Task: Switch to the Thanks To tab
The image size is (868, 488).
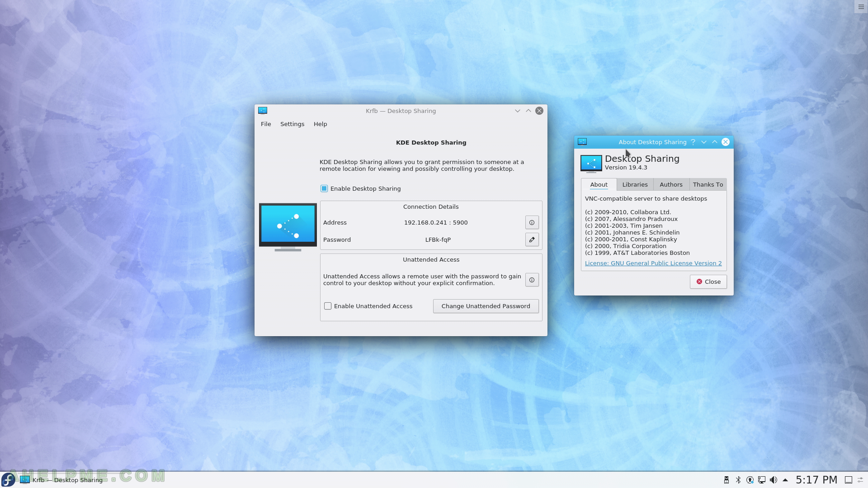Action: click(x=708, y=184)
